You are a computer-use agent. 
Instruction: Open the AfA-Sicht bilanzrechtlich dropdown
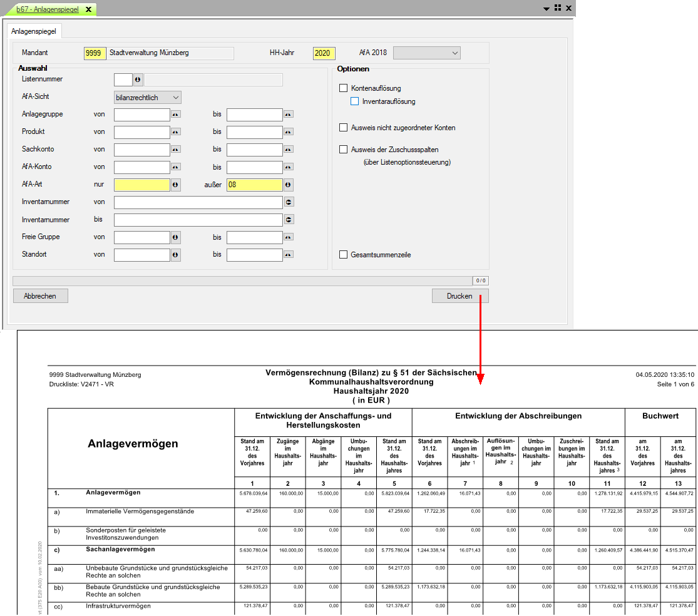[148, 98]
